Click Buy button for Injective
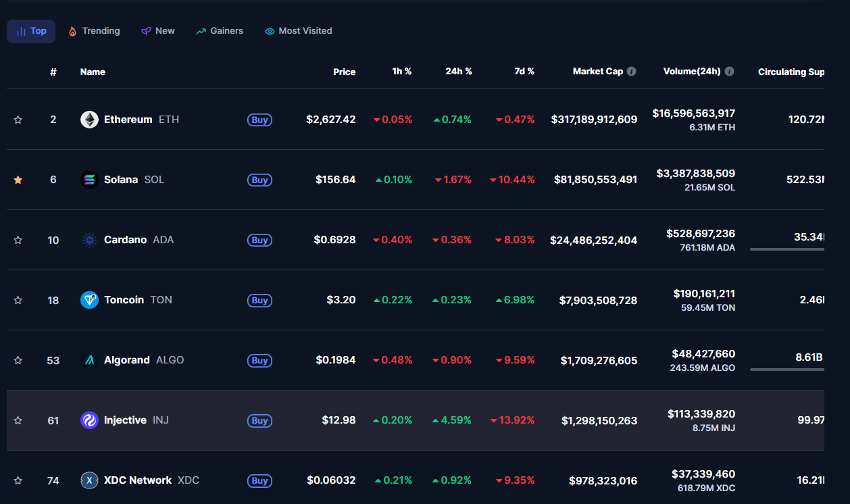Screen dimensions: 850x504 pyautogui.click(x=260, y=420)
